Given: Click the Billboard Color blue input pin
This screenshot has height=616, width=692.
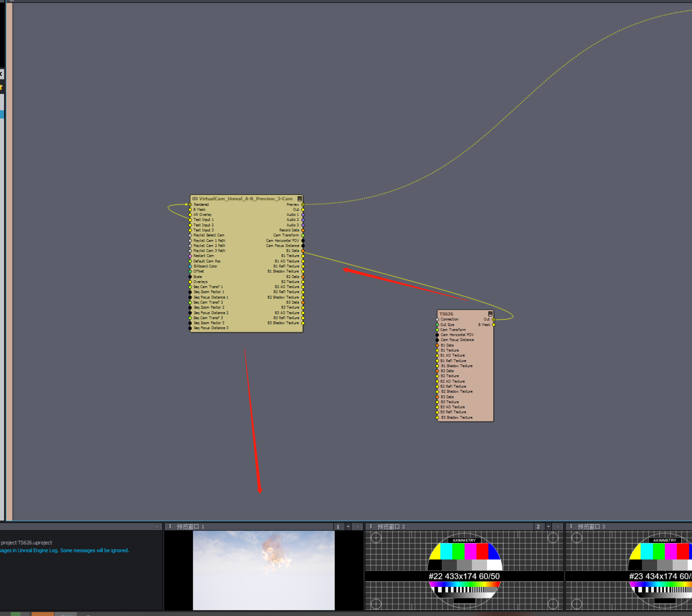Looking at the screenshot, I should 190,266.
